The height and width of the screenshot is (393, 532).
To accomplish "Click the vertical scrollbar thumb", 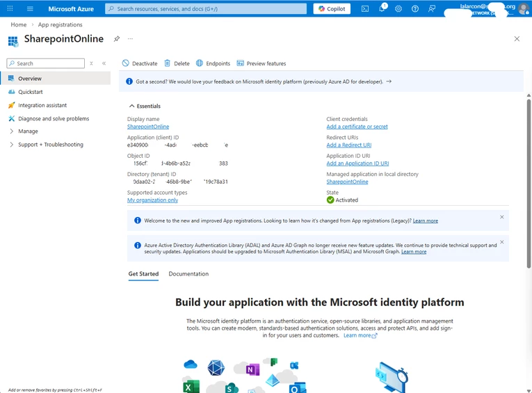I will [x=529, y=183].
